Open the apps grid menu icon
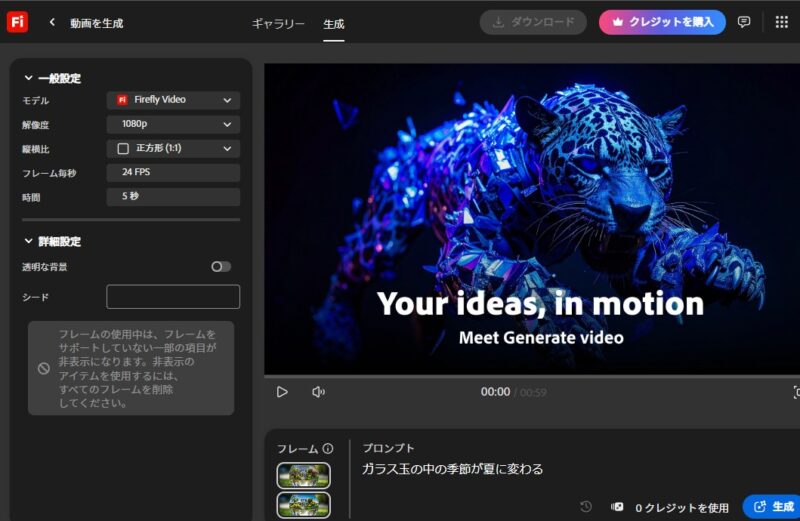Image resolution: width=800 pixels, height=521 pixels. point(781,22)
